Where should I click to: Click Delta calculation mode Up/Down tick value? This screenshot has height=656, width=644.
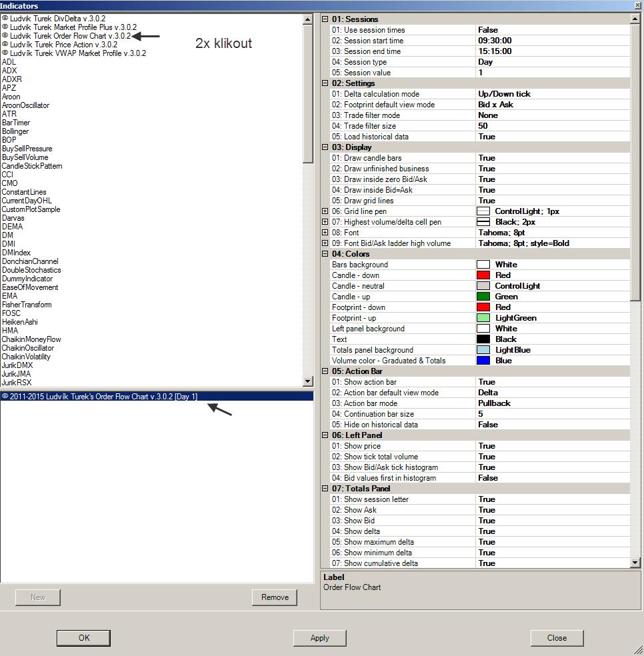pyautogui.click(x=553, y=94)
